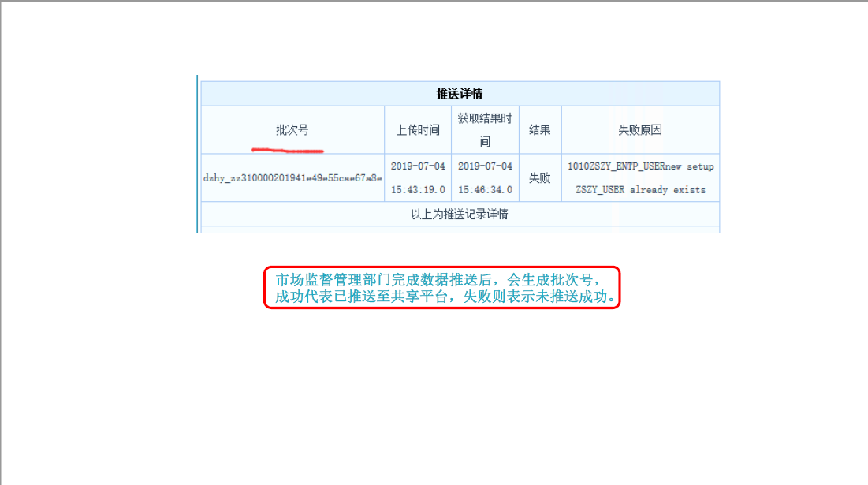Image resolution: width=868 pixels, height=485 pixels.
Task: Click the text ZSZY_USER already exists
Action: (640, 190)
